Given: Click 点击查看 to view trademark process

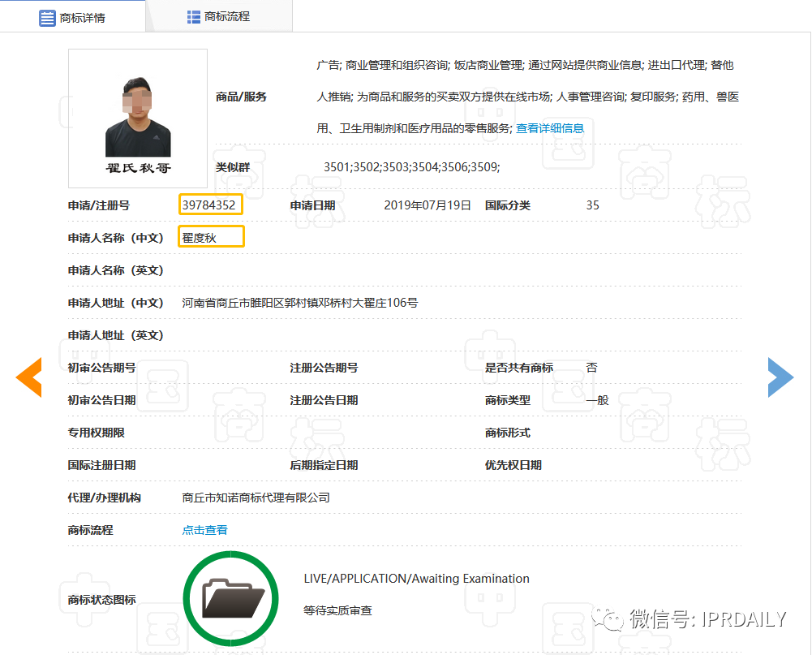Looking at the screenshot, I should (204, 530).
